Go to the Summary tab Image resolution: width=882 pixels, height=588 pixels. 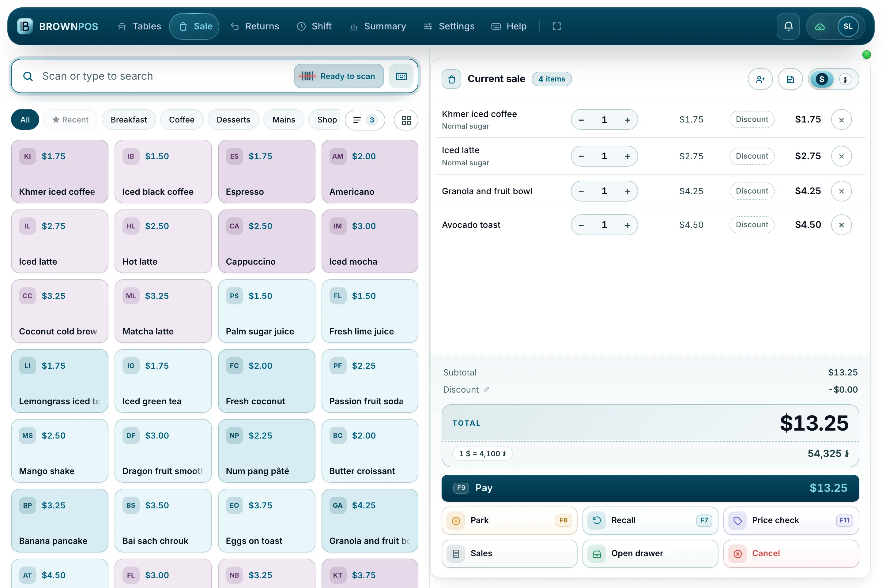pyautogui.click(x=378, y=26)
